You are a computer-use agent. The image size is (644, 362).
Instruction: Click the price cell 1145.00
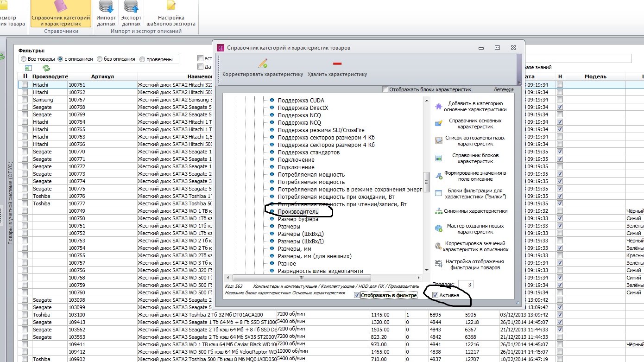[x=387, y=315]
